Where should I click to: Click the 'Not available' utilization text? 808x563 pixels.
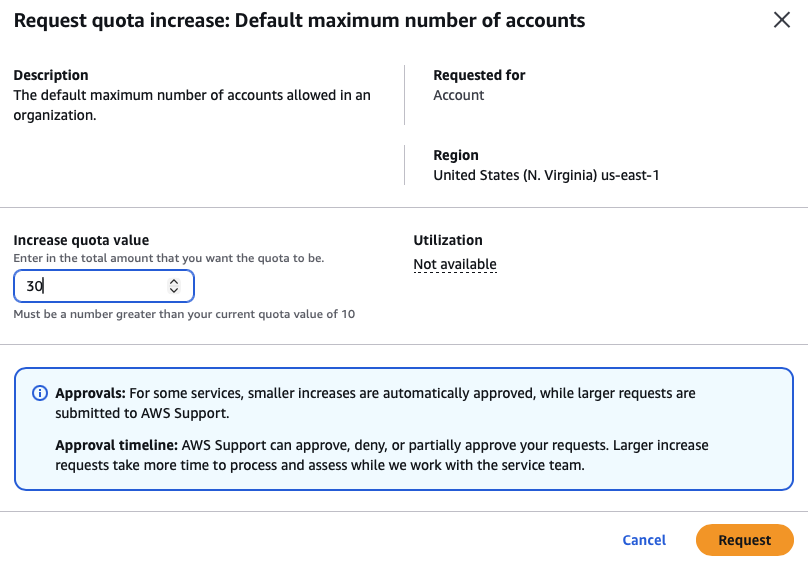[455, 264]
